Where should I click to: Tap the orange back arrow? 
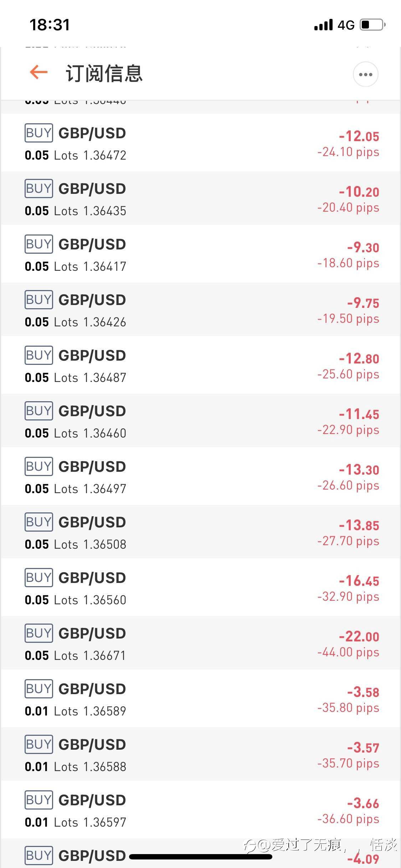(x=38, y=72)
